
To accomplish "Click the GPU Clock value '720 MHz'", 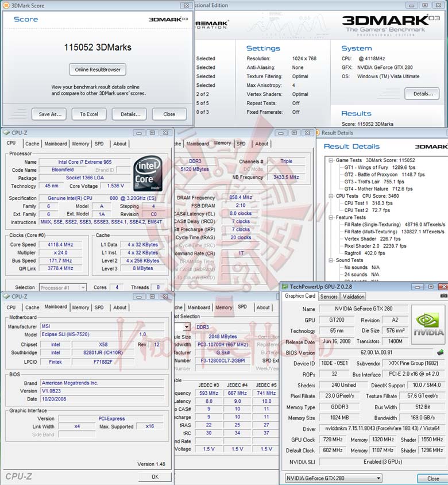I will tap(333, 440).
